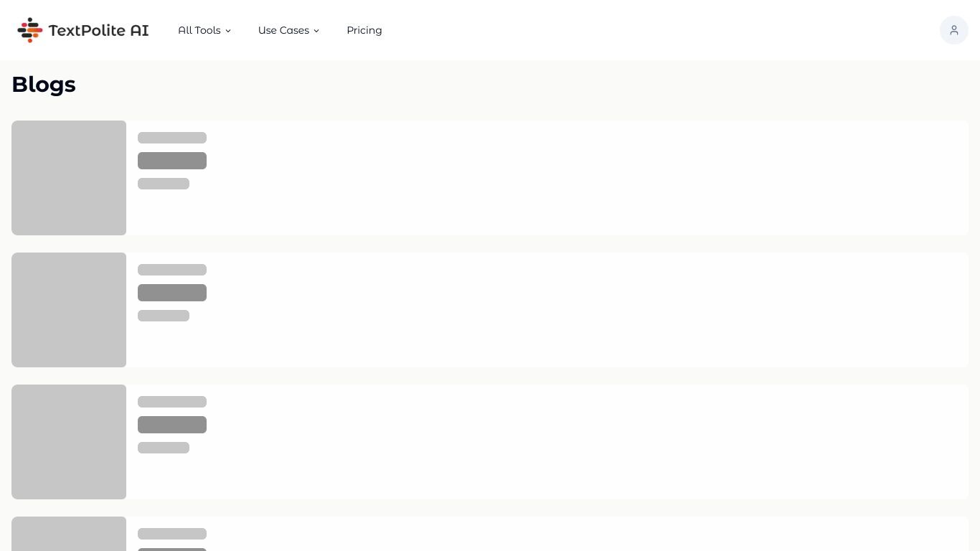Expand the Use Cases dropdown menu

click(288, 30)
